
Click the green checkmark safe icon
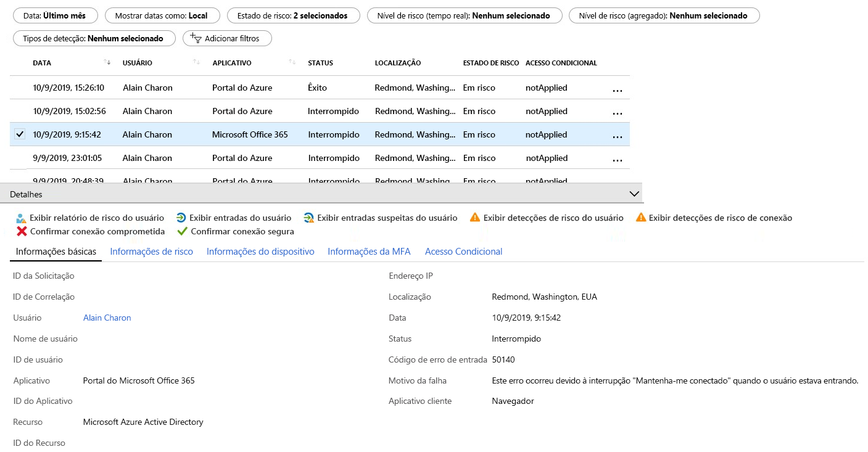click(182, 232)
